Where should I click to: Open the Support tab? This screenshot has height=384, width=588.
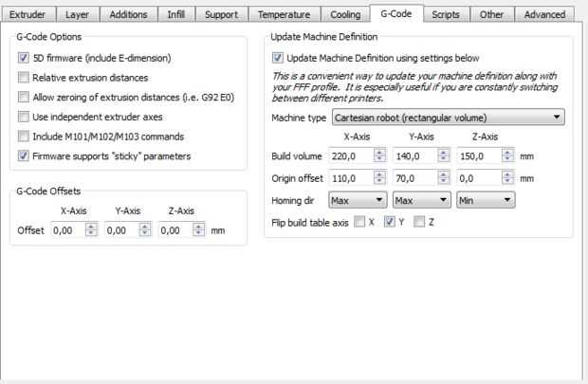coord(221,14)
